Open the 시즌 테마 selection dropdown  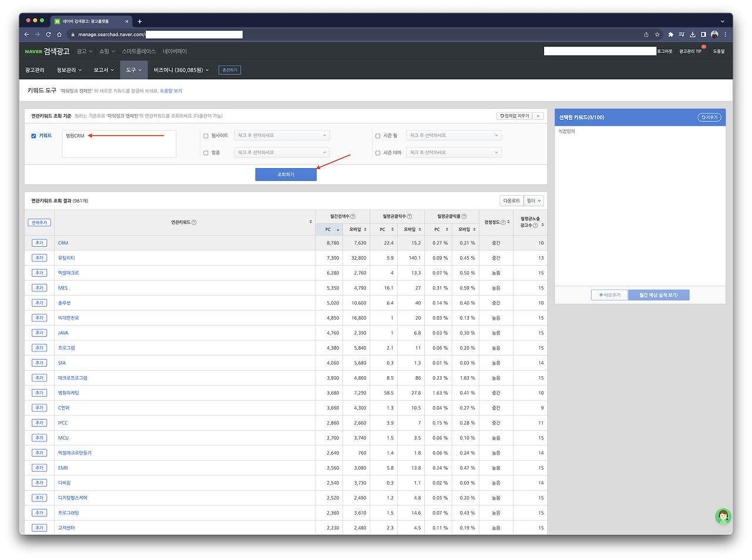point(454,153)
